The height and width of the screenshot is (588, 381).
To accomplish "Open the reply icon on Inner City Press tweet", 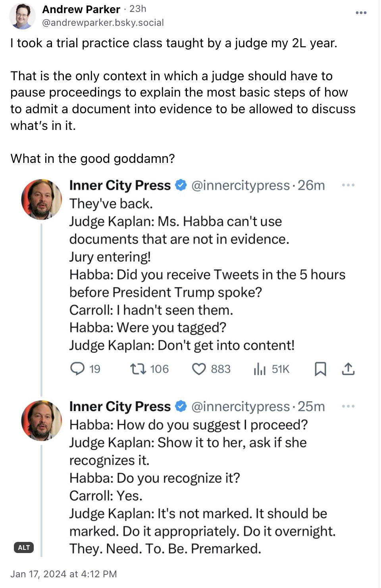I will coord(78,369).
